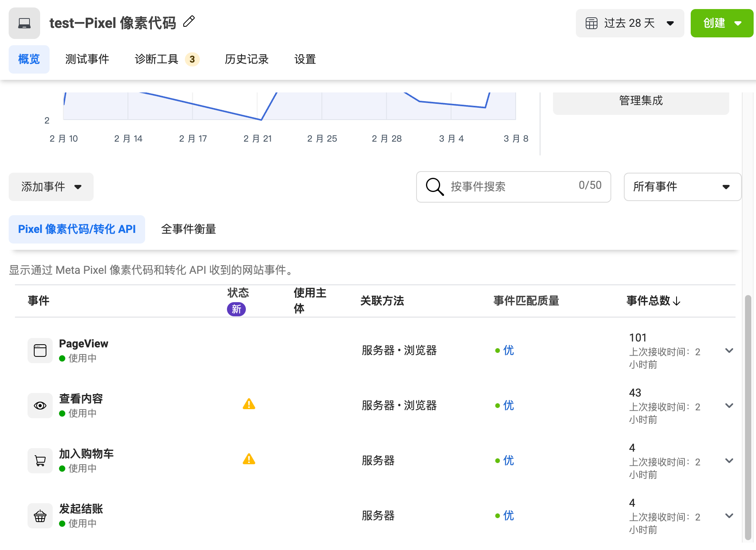Click inside the 按事件搜索 search field
The width and height of the screenshot is (756, 550).
click(x=513, y=187)
